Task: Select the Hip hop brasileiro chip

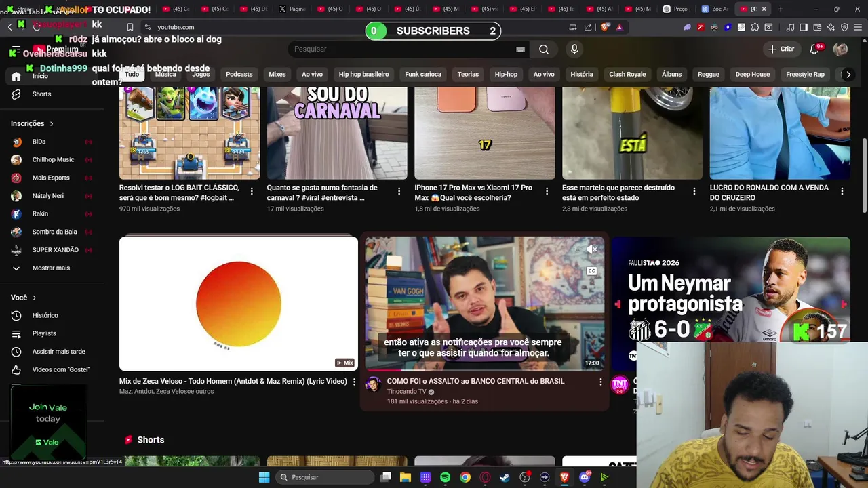Action: [363, 74]
